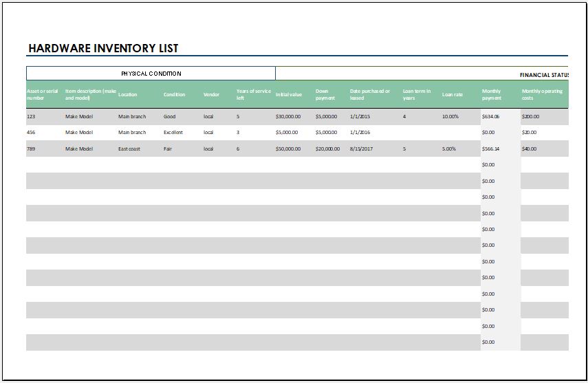Screen dimensions: 588x383
Task: Click the Physical Condition section header
Action: click(x=151, y=74)
